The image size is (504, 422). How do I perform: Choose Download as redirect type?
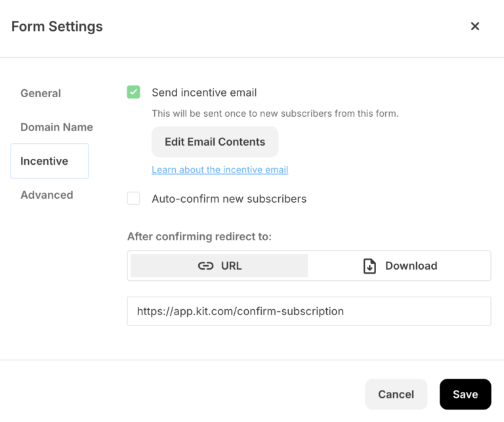(400, 266)
